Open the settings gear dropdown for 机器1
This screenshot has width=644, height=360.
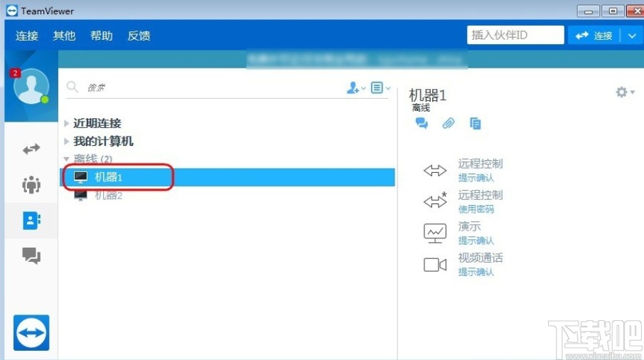(625, 92)
